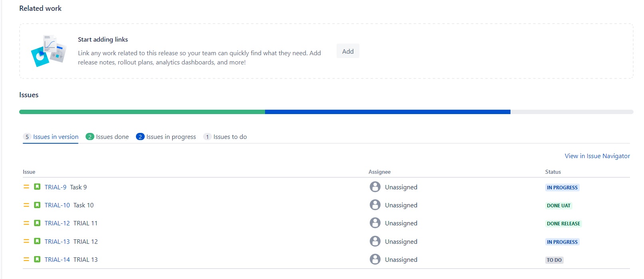Screen dimensions: 644x279
Task: Click the unassigned avatar in TRIAL-9 row
Action: click(375, 187)
